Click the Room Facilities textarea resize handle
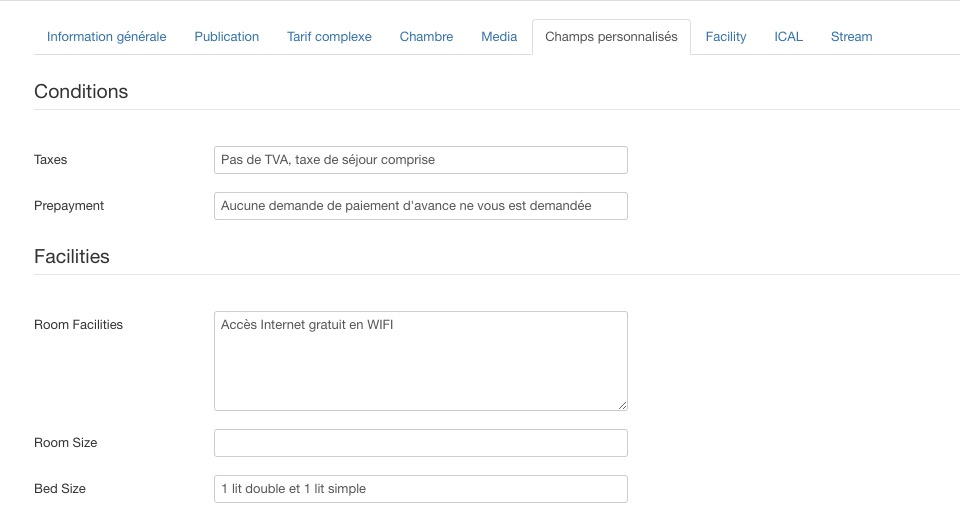Screen dimensions: 960x532 623,405
